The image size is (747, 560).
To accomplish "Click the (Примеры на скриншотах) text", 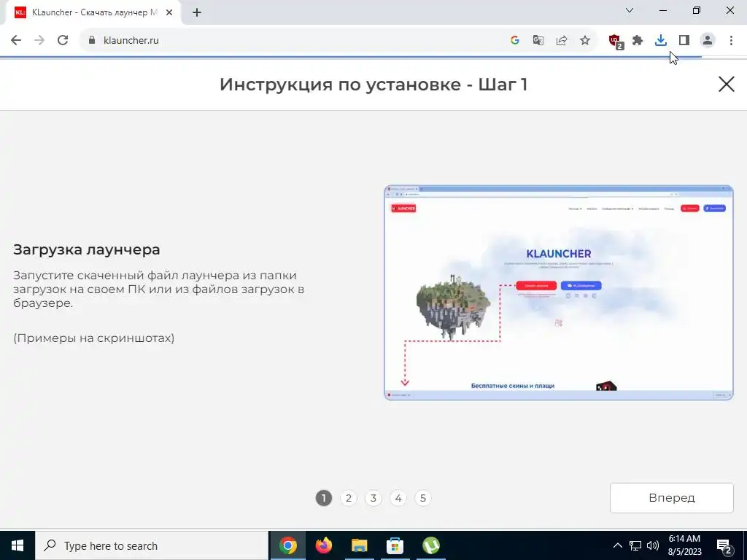I will click(x=94, y=338).
